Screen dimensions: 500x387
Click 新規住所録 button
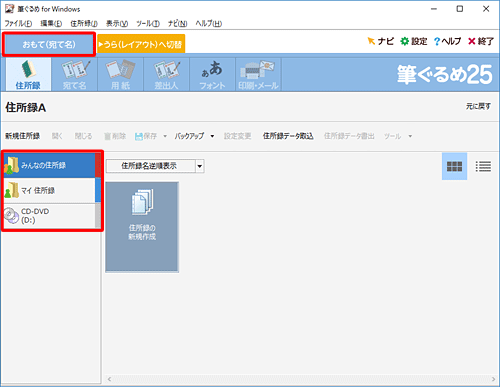point(22,136)
